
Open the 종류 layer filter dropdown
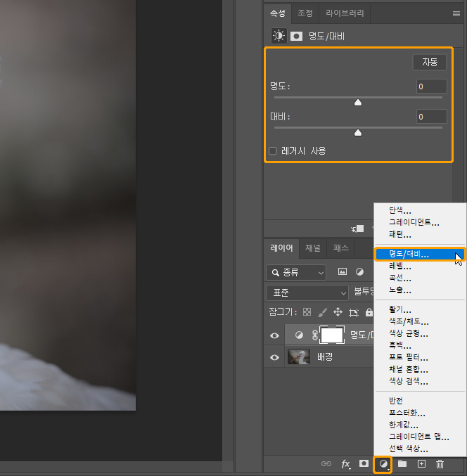click(296, 272)
